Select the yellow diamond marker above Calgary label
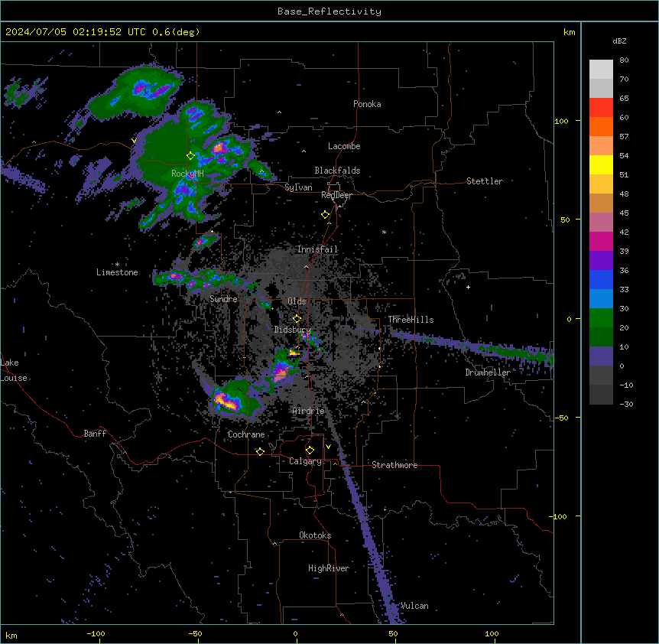Screen dimensions: 659x644 point(310,450)
